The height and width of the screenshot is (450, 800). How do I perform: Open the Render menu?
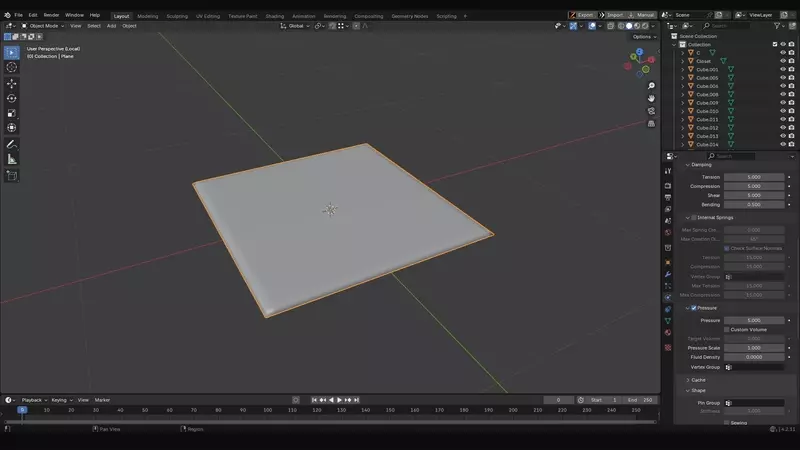click(51, 15)
